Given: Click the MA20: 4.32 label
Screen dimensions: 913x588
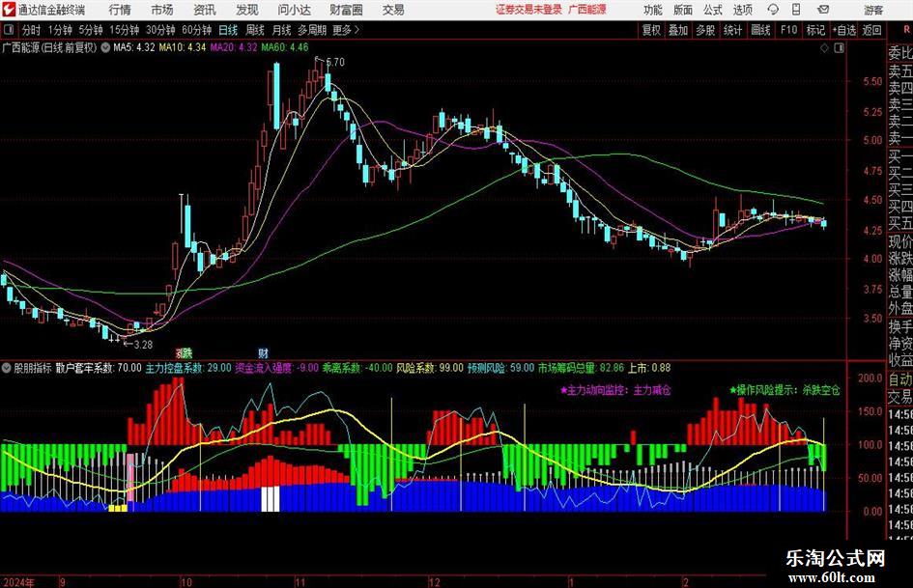Looking at the screenshot, I should [x=234, y=47].
